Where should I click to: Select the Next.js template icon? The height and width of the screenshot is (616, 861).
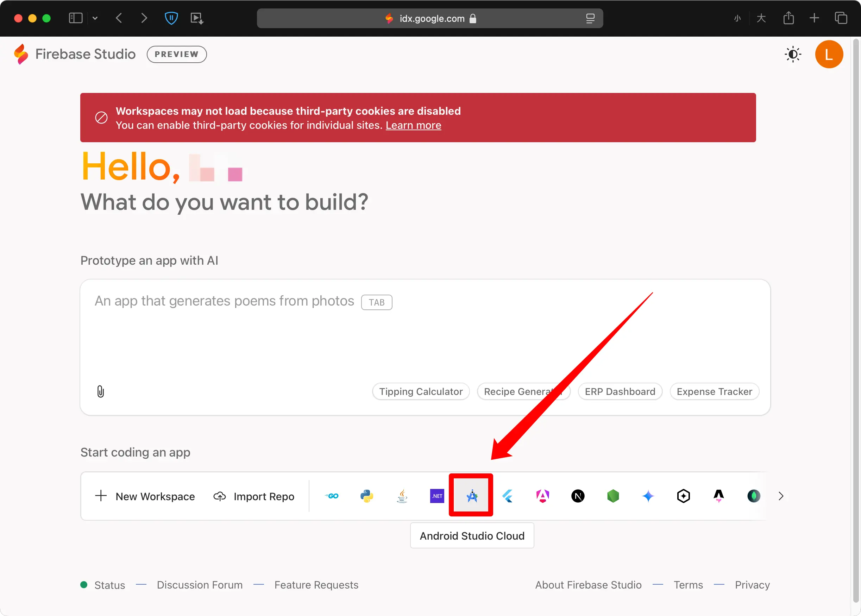[578, 496]
